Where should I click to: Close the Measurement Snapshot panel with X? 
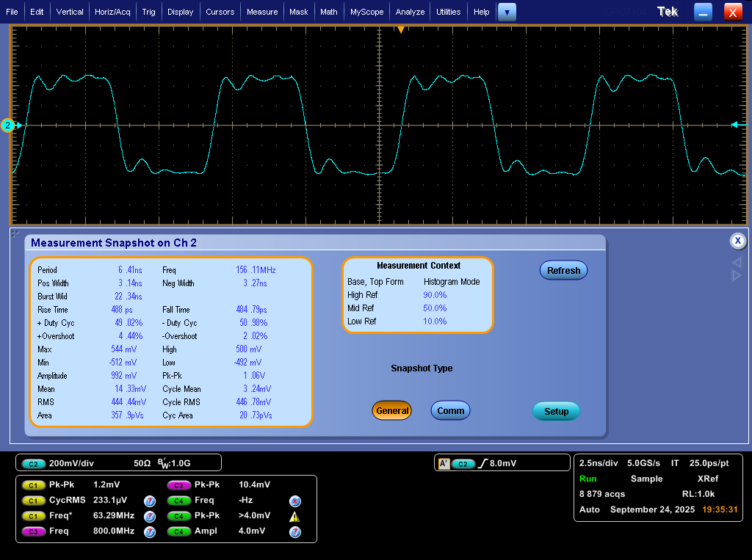[737, 241]
